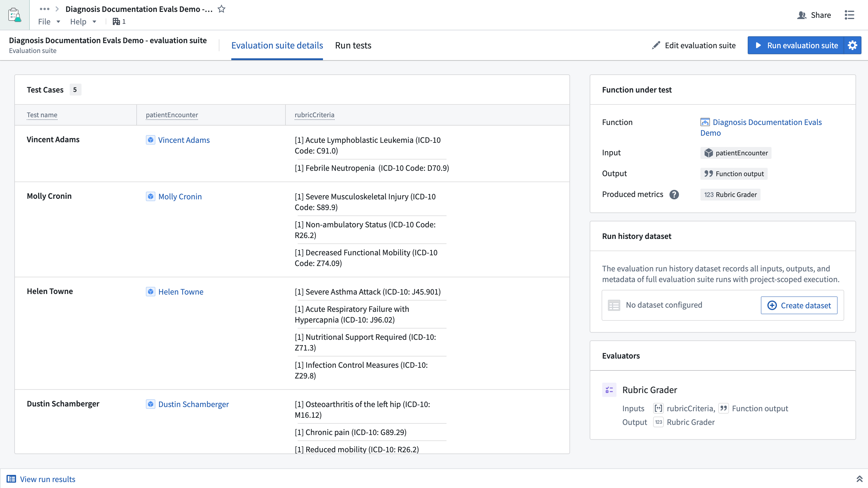The width and height of the screenshot is (868, 488).
Task: Open Vincent Adams patient encounter link
Action: 184,140
